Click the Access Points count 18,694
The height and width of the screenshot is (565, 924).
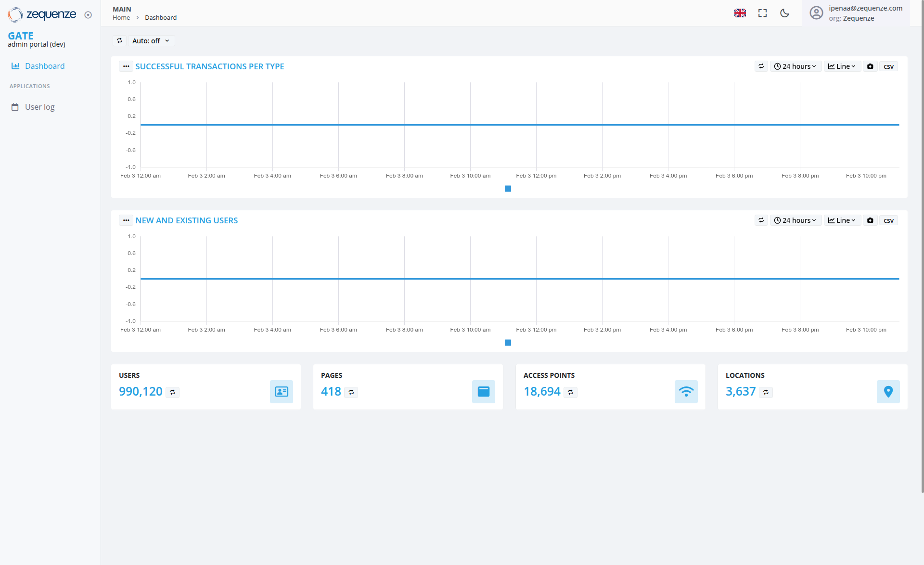[542, 392]
